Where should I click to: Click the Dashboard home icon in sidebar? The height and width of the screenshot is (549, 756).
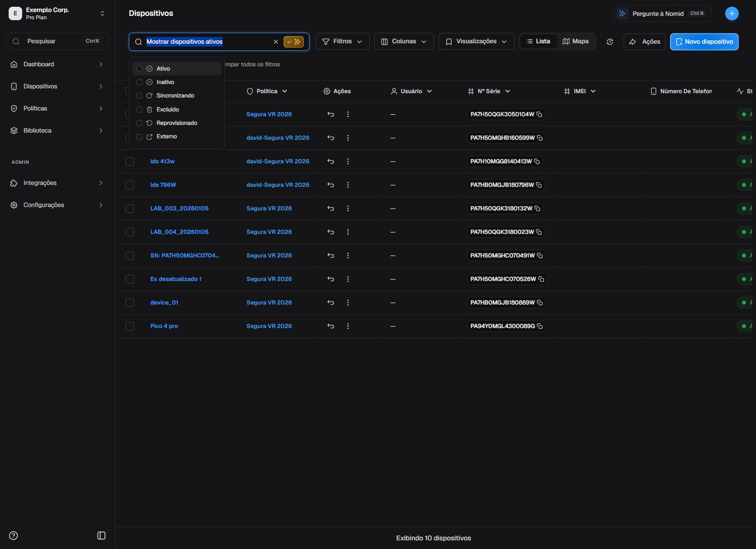pyautogui.click(x=14, y=64)
